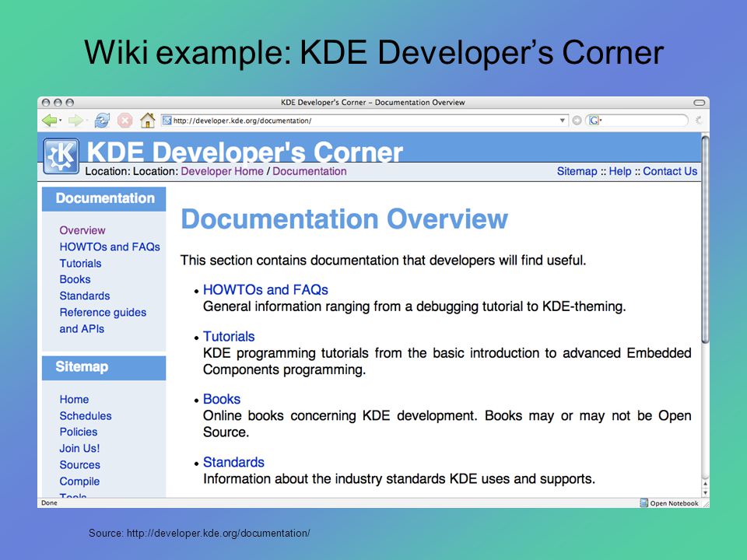Click the Open Notebook status bar icon
This screenshot has width=747, height=560.
click(644, 502)
